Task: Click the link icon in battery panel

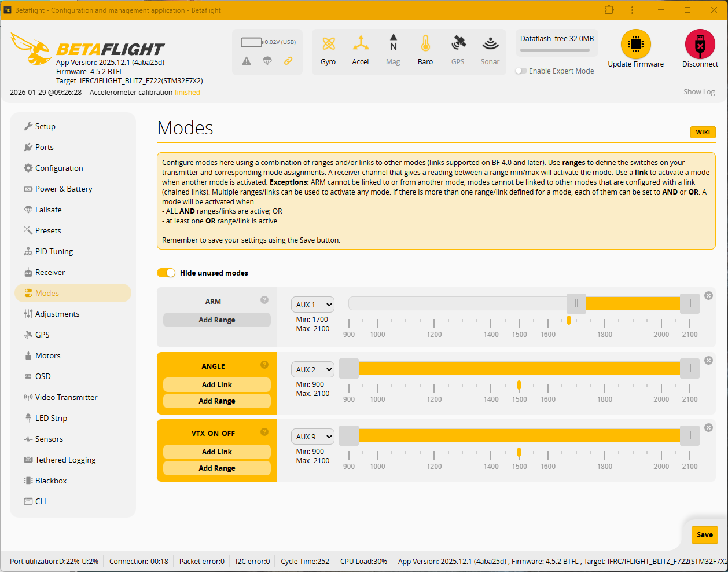Action: [x=288, y=61]
